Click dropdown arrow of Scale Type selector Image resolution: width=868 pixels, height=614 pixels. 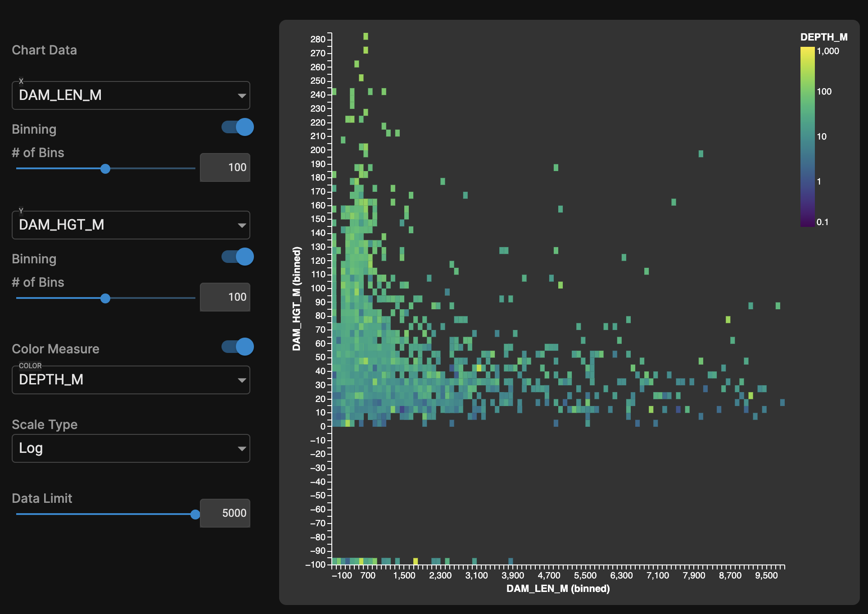[242, 449]
